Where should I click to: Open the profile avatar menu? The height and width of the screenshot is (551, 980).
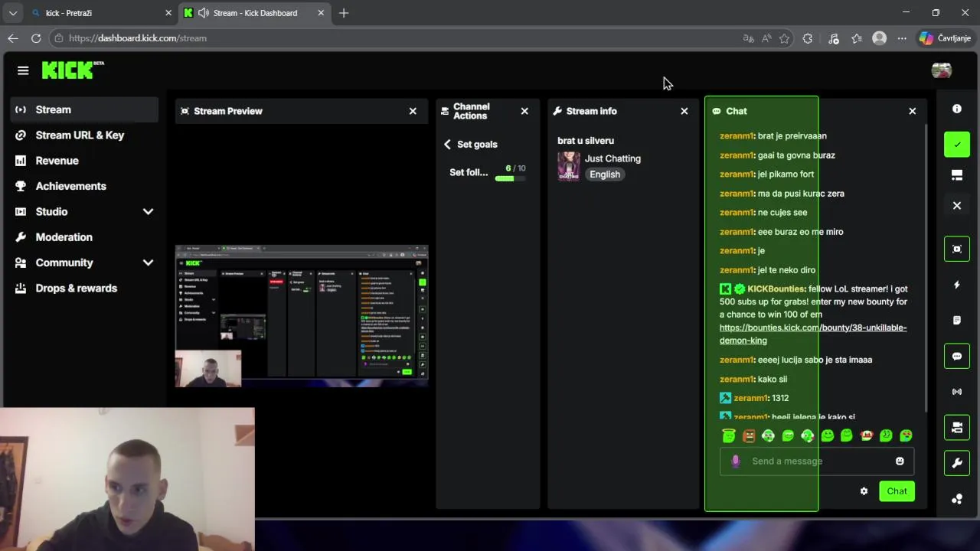click(x=941, y=70)
